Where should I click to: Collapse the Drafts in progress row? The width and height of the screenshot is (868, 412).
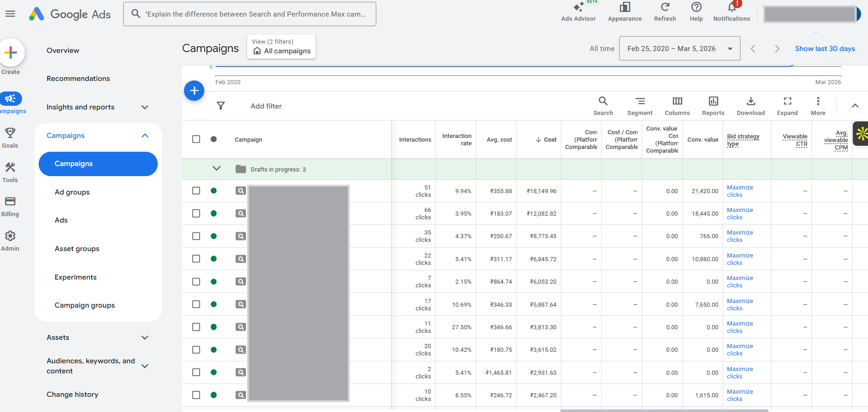click(217, 169)
